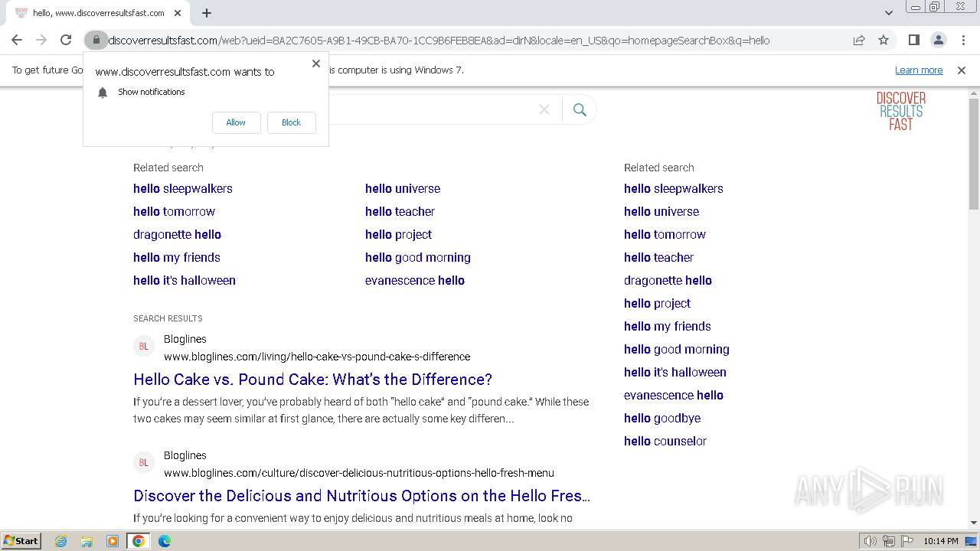Open 'hello sleepwalkers' in right sidebar
Image resolution: width=980 pixels, height=551 pixels.
coord(674,188)
